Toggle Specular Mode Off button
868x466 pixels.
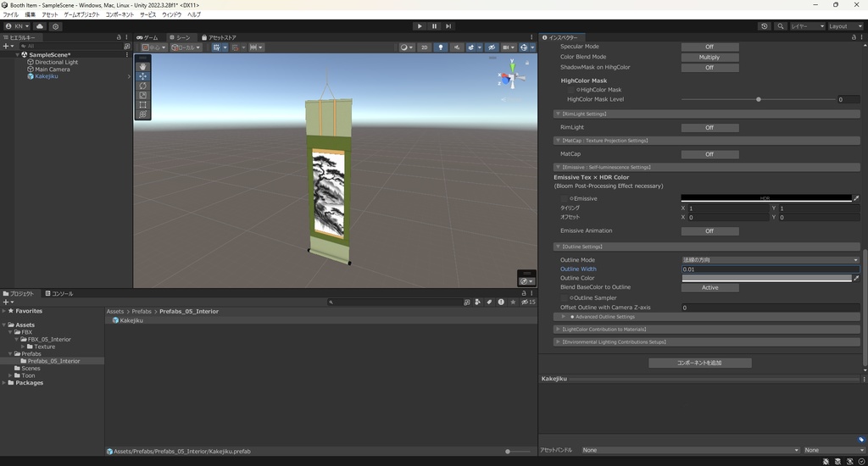pos(709,47)
